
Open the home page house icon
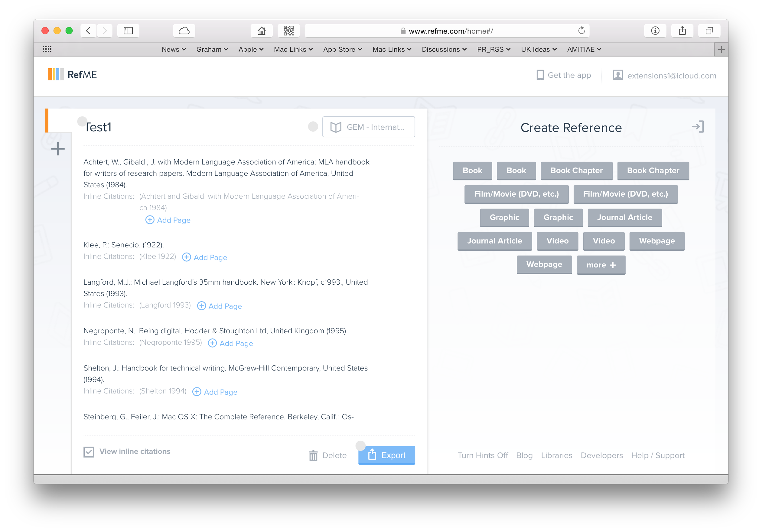pos(262,31)
